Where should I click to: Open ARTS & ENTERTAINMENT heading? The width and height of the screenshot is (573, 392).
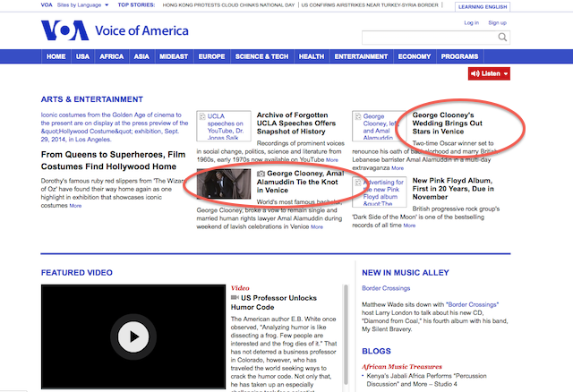[x=91, y=99]
